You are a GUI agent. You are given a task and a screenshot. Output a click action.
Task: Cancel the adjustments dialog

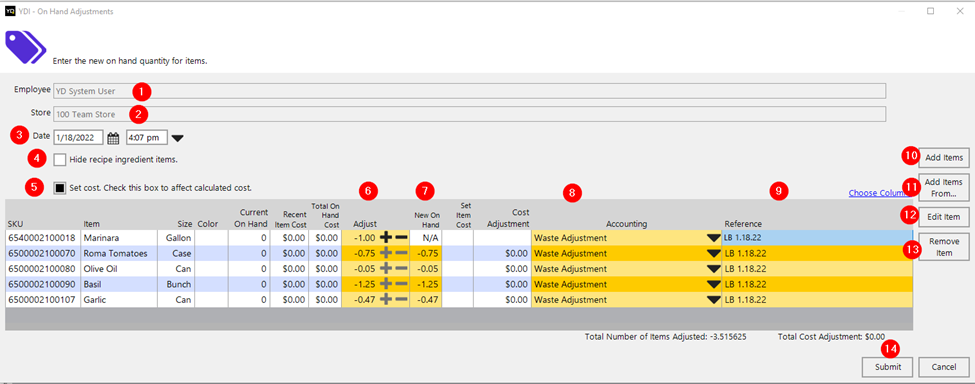pos(943,367)
